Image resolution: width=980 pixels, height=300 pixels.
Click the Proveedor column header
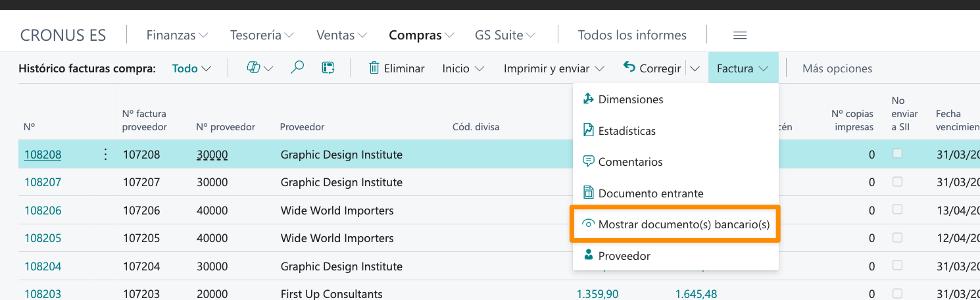tap(302, 127)
